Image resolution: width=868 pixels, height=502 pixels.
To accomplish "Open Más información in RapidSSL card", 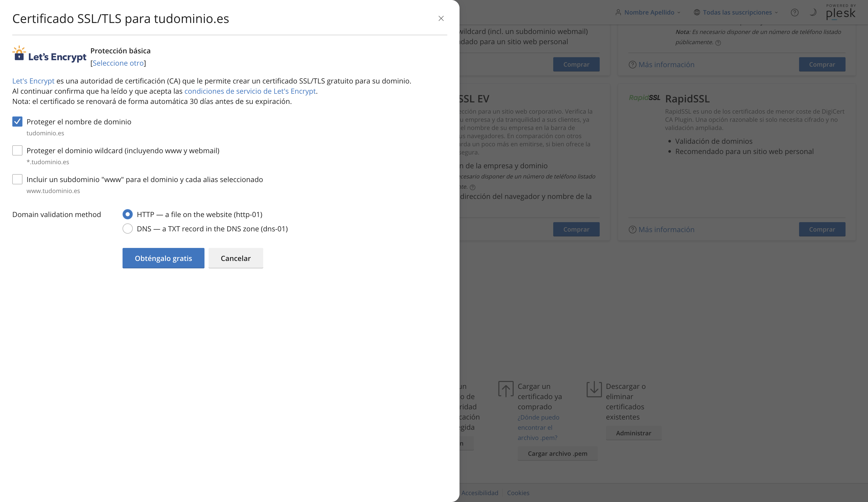I will click(666, 230).
